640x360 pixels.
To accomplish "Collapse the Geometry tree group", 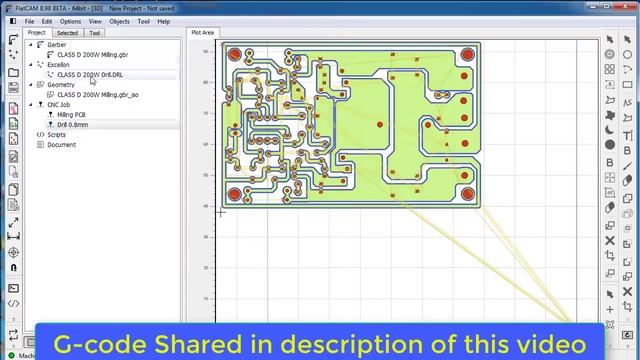I will (x=31, y=84).
